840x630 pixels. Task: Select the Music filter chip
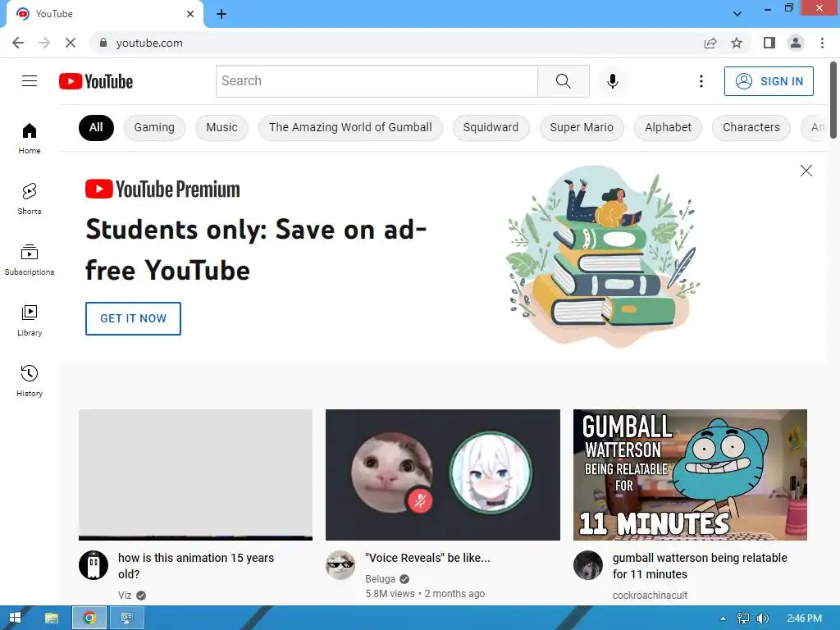point(221,127)
